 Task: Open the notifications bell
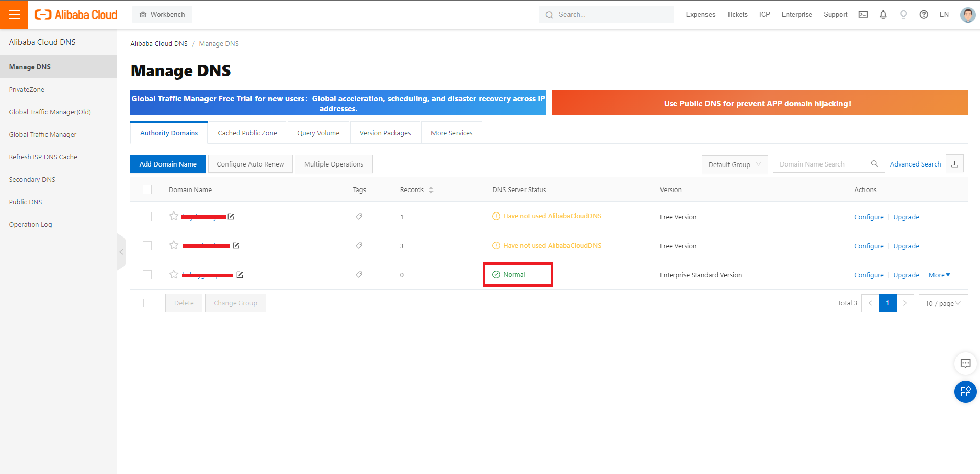click(x=883, y=14)
